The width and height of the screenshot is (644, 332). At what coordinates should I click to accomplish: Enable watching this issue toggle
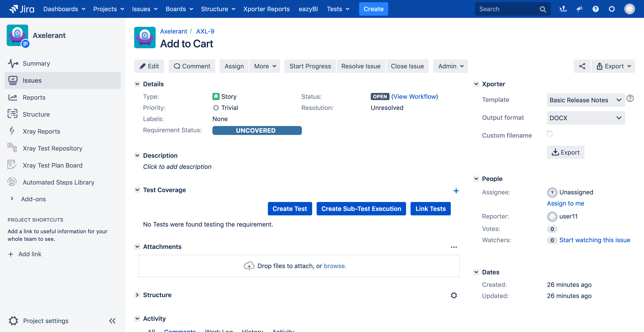click(595, 240)
